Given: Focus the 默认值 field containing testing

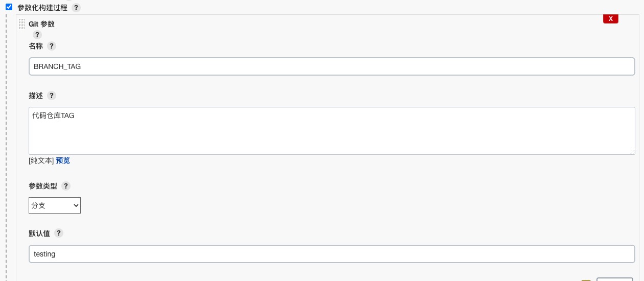Looking at the screenshot, I should [332, 254].
